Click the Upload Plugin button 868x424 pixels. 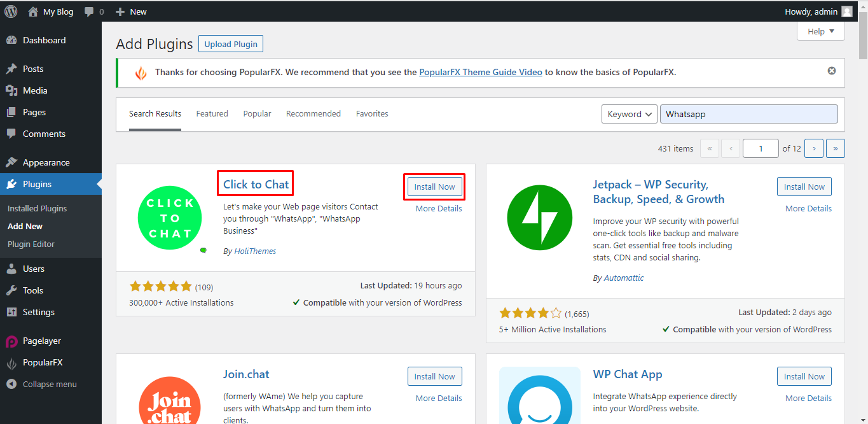(231, 44)
